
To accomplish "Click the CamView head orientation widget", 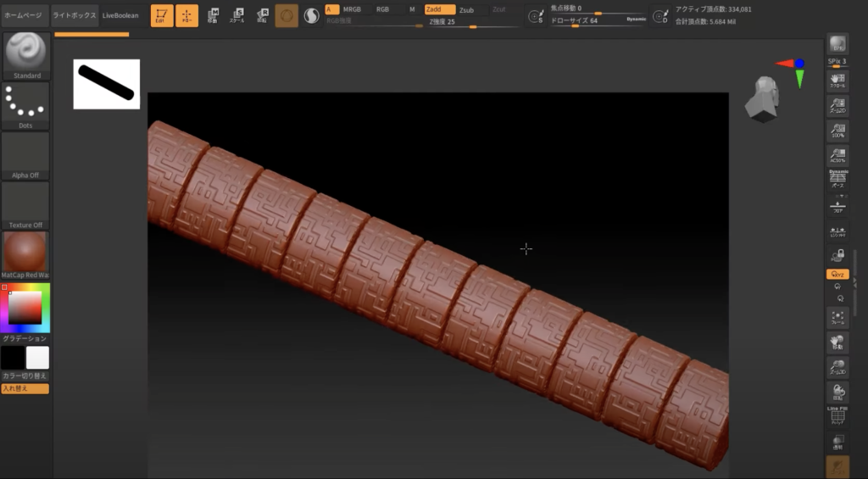I will pyautogui.click(x=762, y=99).
